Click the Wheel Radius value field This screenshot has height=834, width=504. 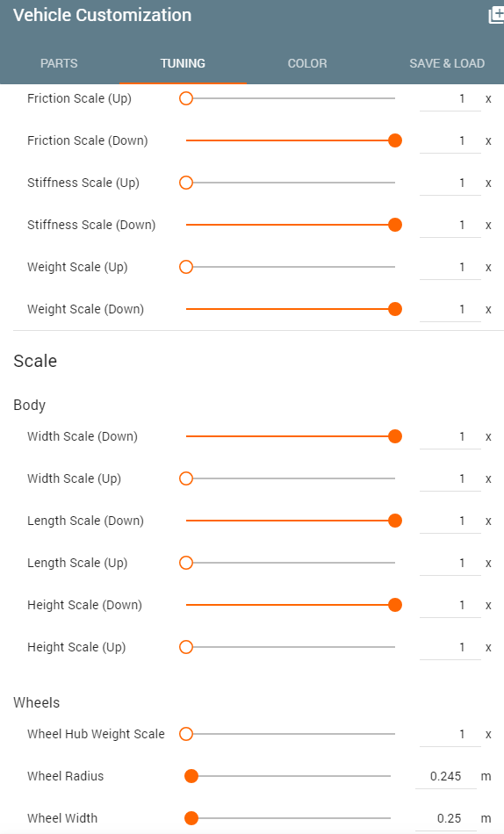coord(445,776)
